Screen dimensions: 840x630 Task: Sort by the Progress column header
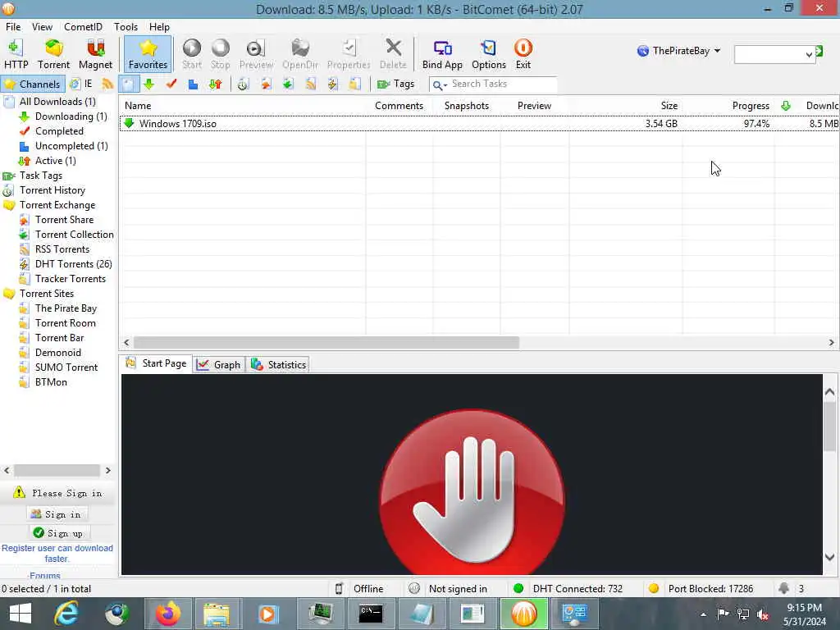pyautogui.click(x=751, y=106)
